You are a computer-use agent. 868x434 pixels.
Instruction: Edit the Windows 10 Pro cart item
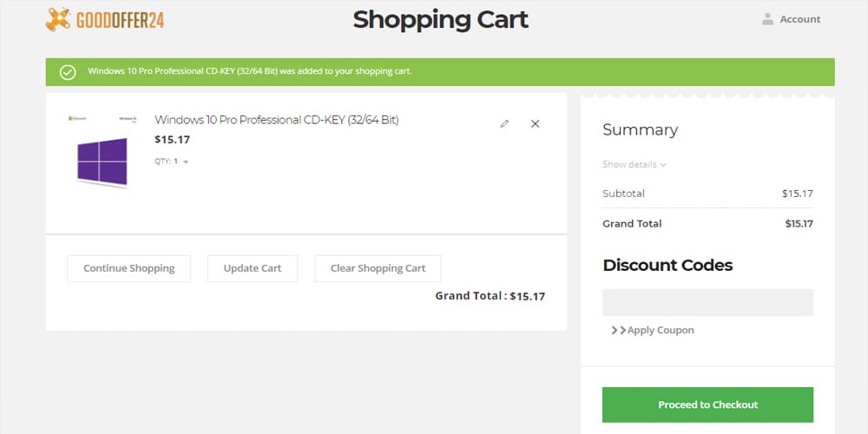pos(504,124)
